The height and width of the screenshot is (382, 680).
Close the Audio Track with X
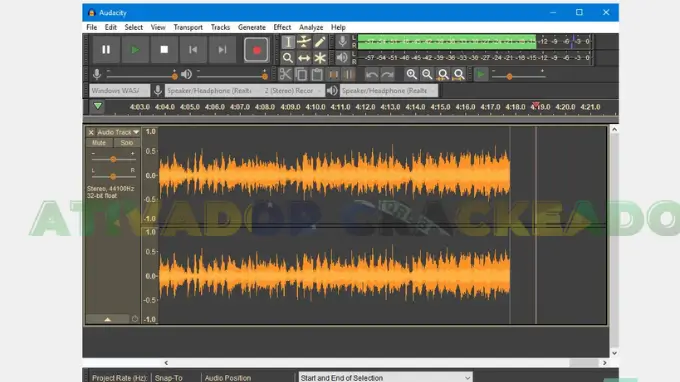(91, 132)
